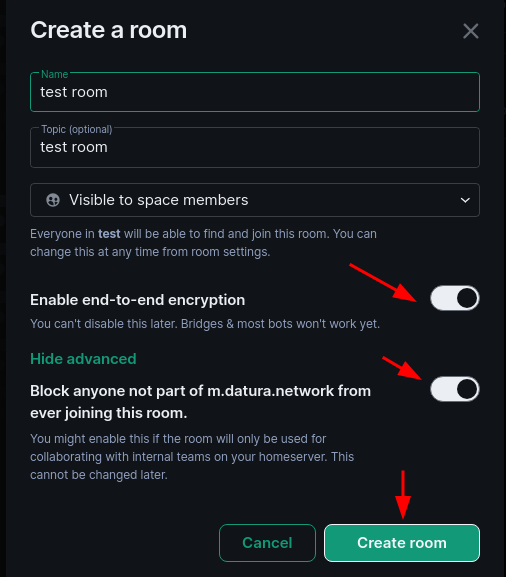Click the space members face icon
506x577 pixels.
[53, 200]
